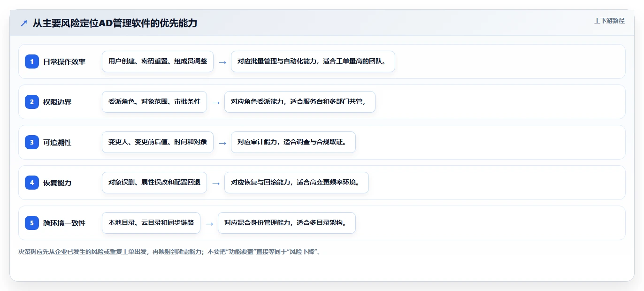
Task: Click the arrow in the 跨环境一致性 row
Action: point(209,223)
